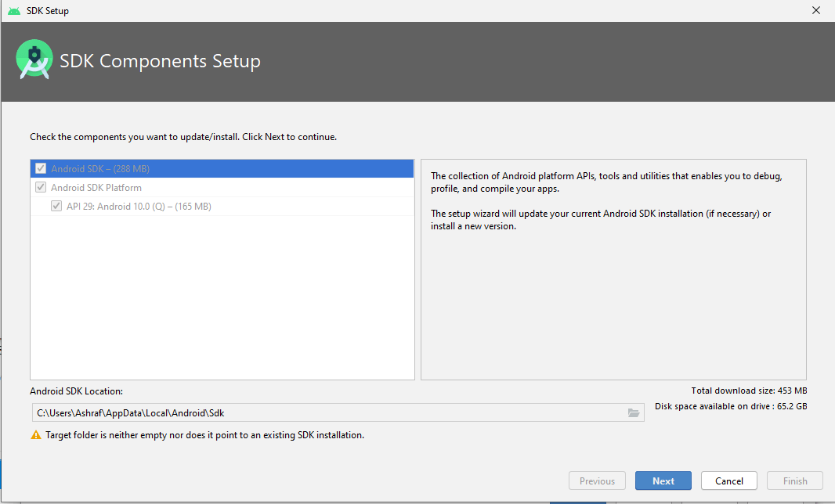Screen dimensions: 835x504
Task: Close the SDK Setup window
Action: tap(816, 11)
